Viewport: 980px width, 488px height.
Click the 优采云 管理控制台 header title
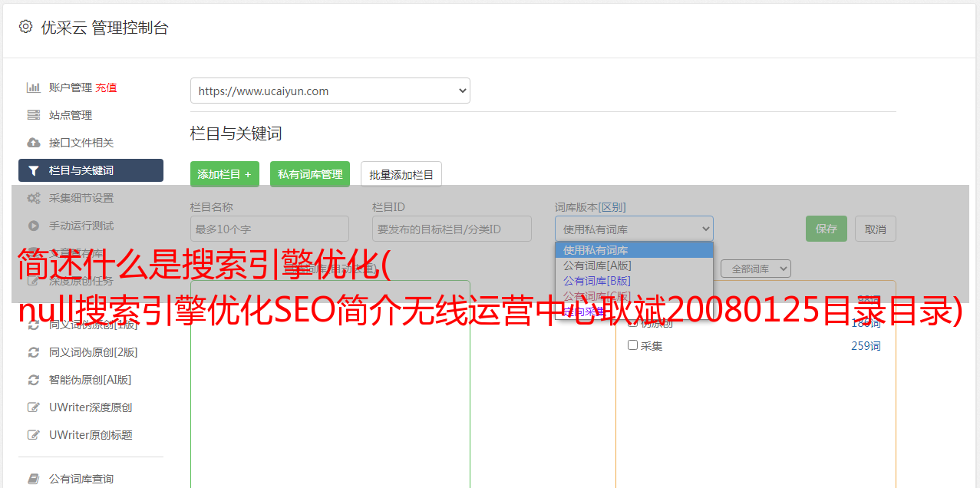coord(104,28)
